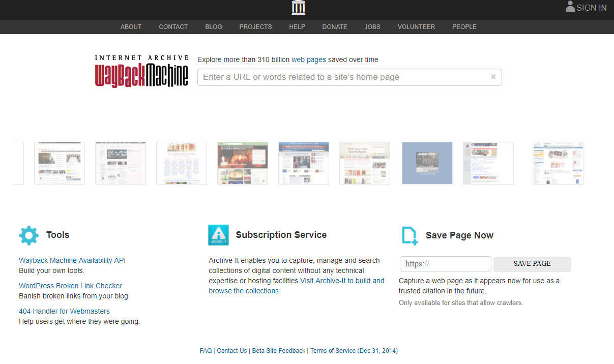This screenshot has height=364, width=614.
Task: Open the SIGN IN link
Action: pyautogui.click(x=592, y=8)
